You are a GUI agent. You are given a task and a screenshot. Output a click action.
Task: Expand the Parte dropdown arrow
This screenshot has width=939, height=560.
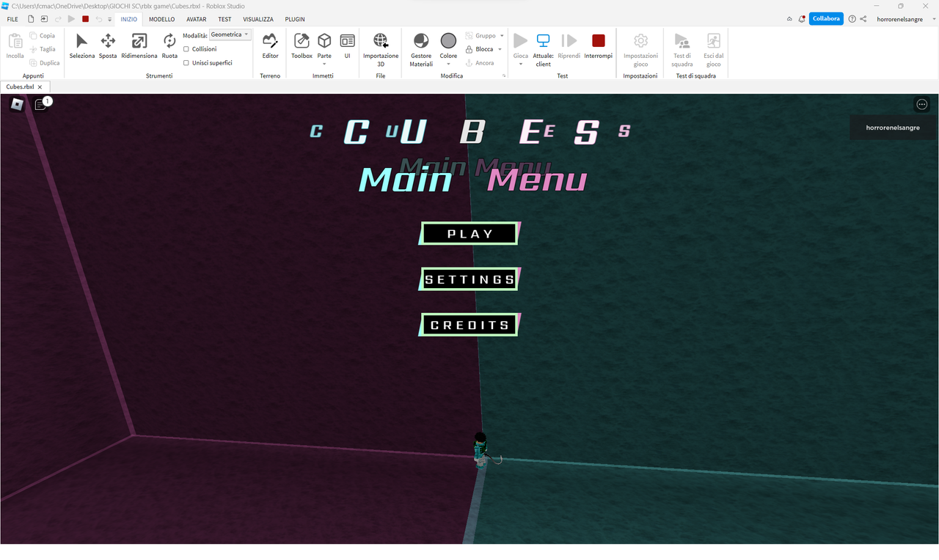(324, 65)
